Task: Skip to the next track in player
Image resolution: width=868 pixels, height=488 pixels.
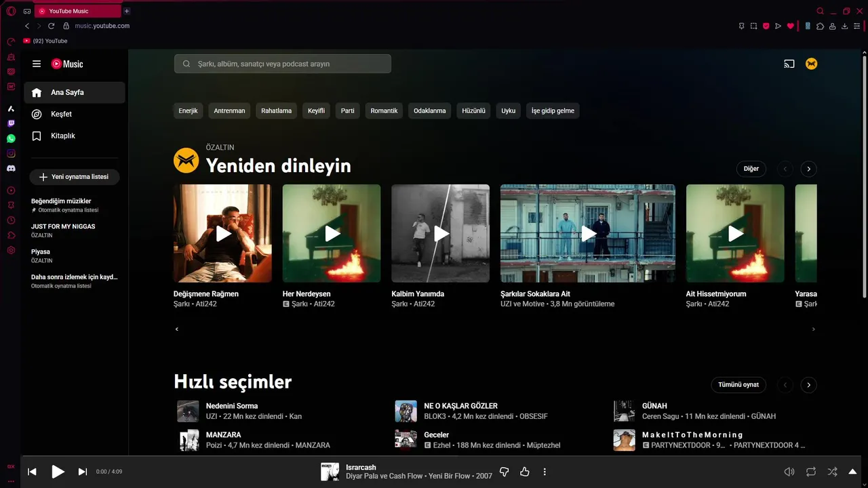Action: pyautogui.click(x=83, y=472)
